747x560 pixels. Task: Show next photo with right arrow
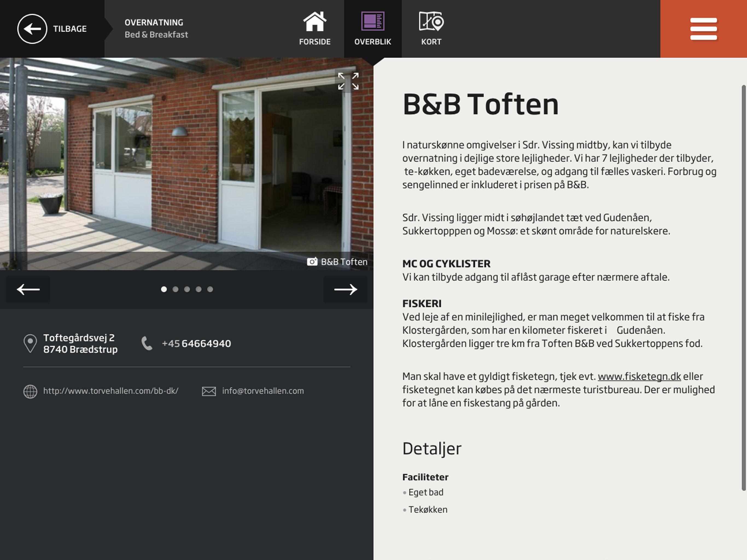(x=345, y=290)
